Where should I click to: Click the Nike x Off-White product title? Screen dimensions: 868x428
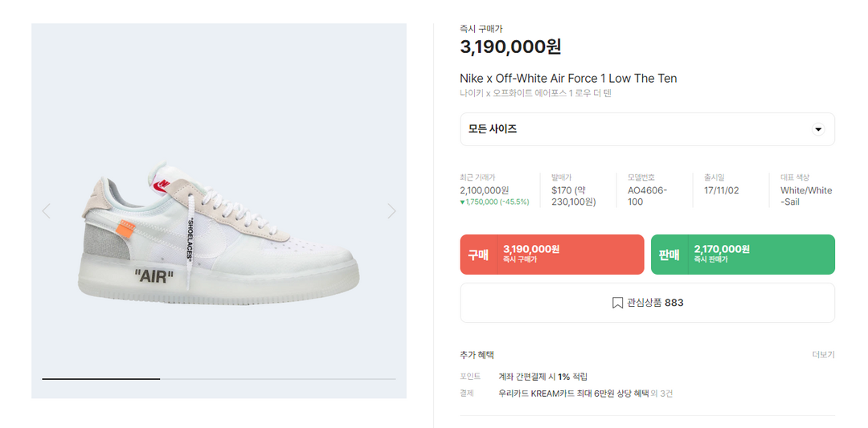tap(568, 79)
